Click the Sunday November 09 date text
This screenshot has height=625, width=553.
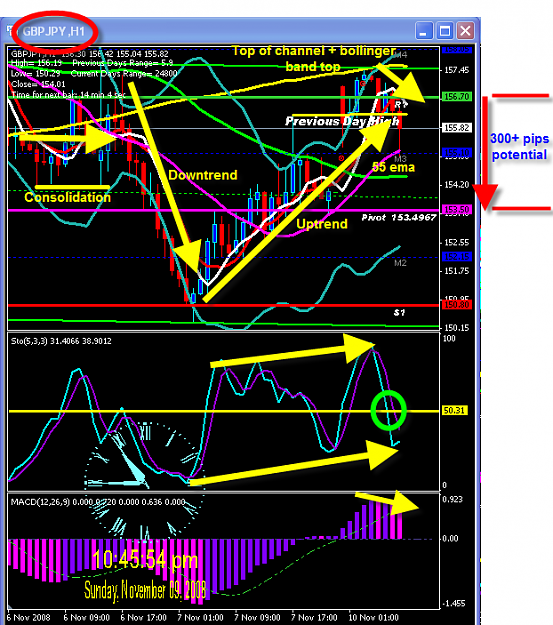click(x=145, y=590)
